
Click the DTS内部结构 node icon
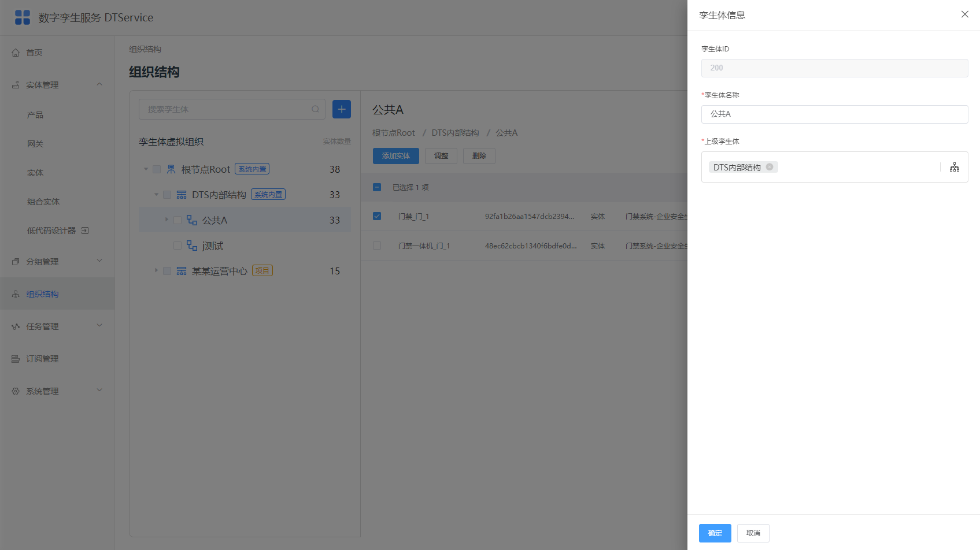(182, 195)
